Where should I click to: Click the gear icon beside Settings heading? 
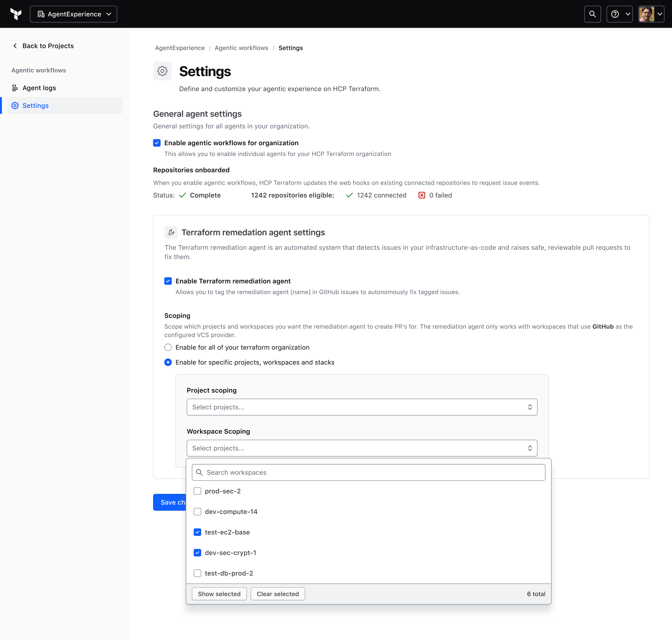pos(162,71)
